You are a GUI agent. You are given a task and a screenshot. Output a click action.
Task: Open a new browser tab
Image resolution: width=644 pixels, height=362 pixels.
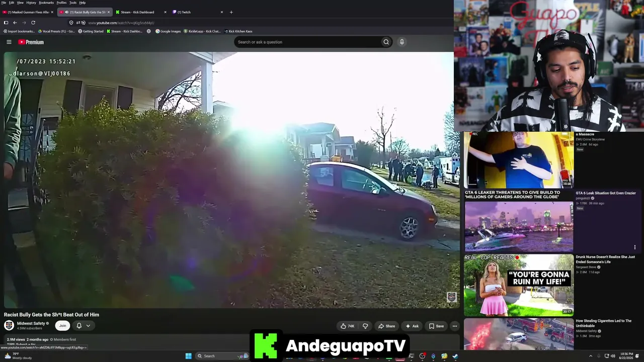[231, 12]
